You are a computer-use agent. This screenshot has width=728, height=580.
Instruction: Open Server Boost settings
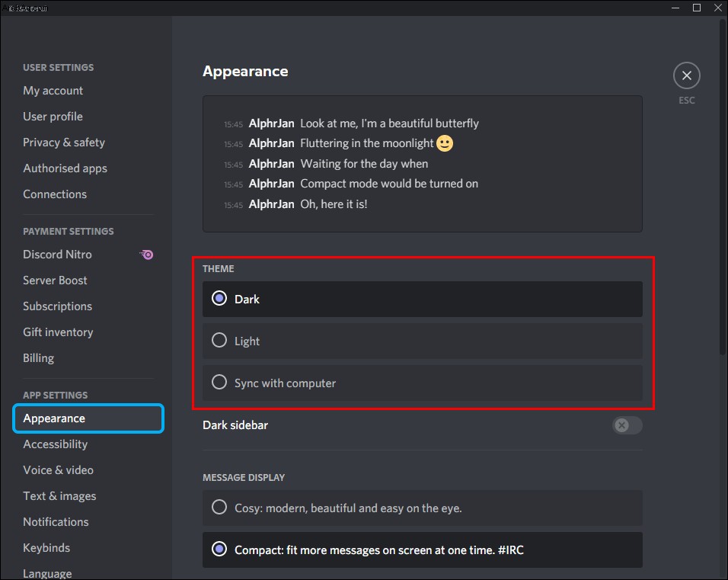[55, 280]
